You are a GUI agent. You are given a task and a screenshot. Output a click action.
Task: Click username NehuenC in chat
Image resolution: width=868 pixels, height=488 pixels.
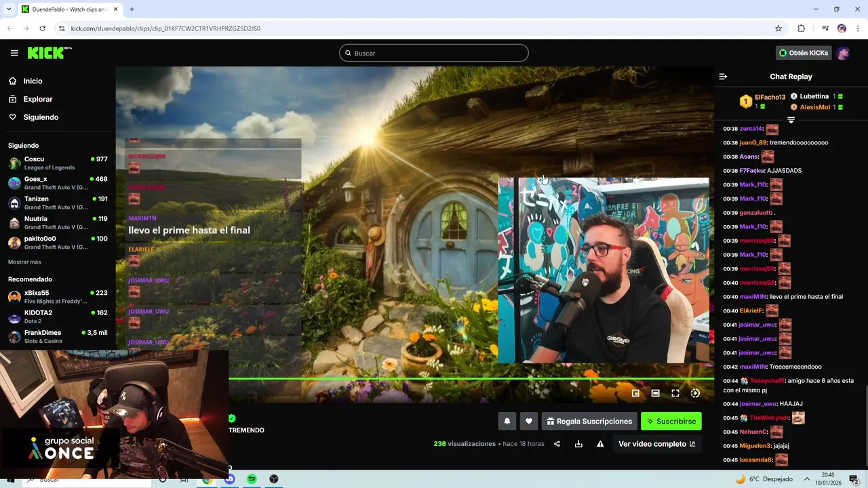pos(753,432)
